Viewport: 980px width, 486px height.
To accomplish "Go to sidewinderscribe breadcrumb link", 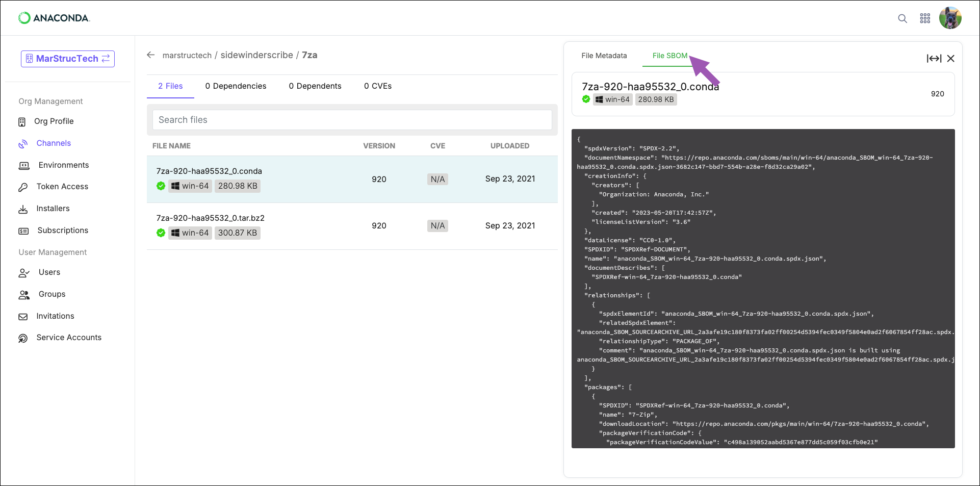I will 256,55.
